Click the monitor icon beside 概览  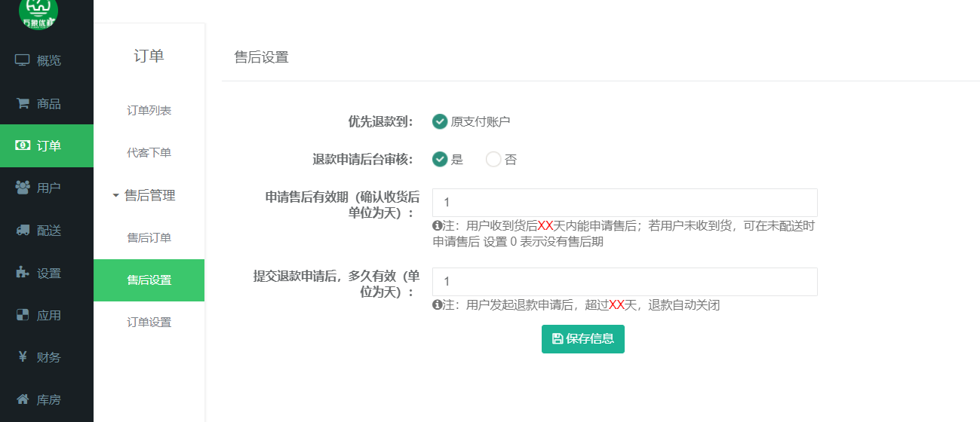(23, 60)
